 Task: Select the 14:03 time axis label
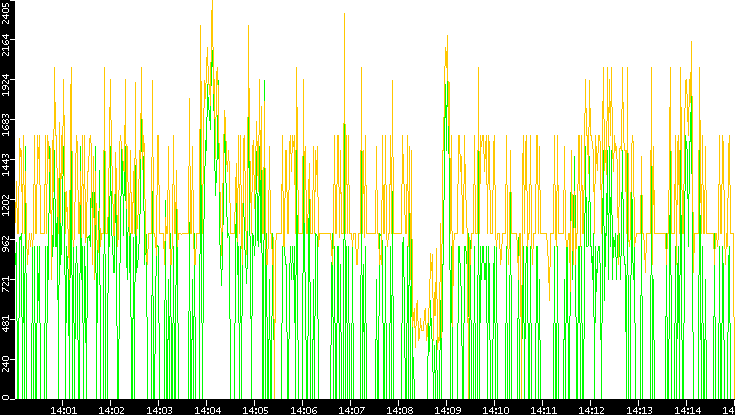click(x=159, y=410)
